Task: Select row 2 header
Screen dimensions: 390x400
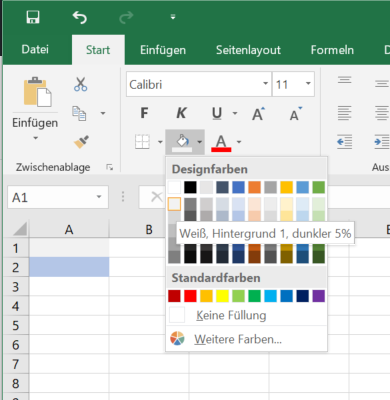Action: coord(16,267)
